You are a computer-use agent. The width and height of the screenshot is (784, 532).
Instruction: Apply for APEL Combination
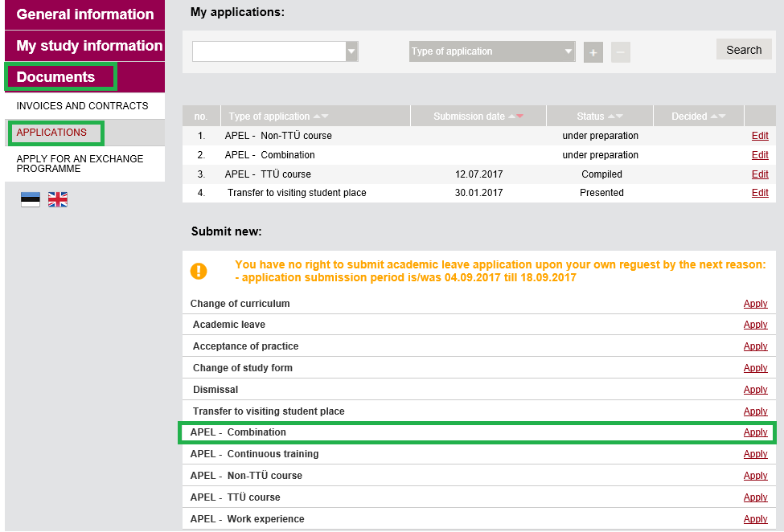point(755,432)
